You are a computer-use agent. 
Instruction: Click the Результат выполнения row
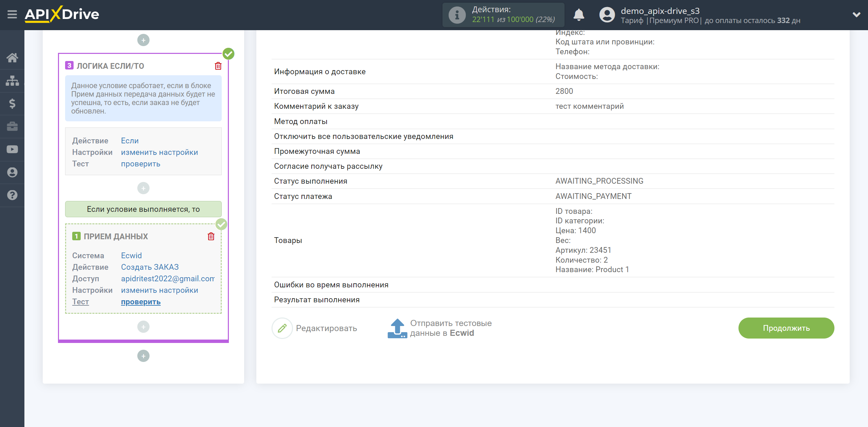click(553, 300)
